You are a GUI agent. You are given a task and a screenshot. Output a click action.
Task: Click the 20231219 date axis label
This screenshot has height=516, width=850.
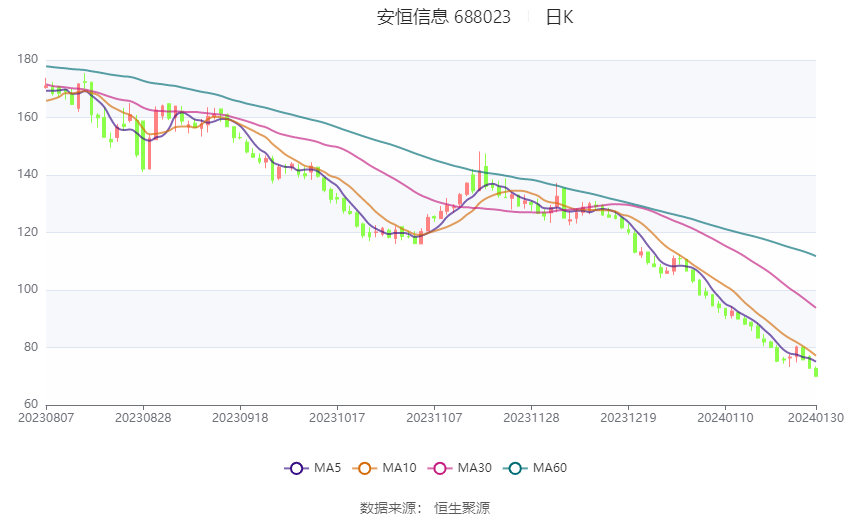[628, 418]
